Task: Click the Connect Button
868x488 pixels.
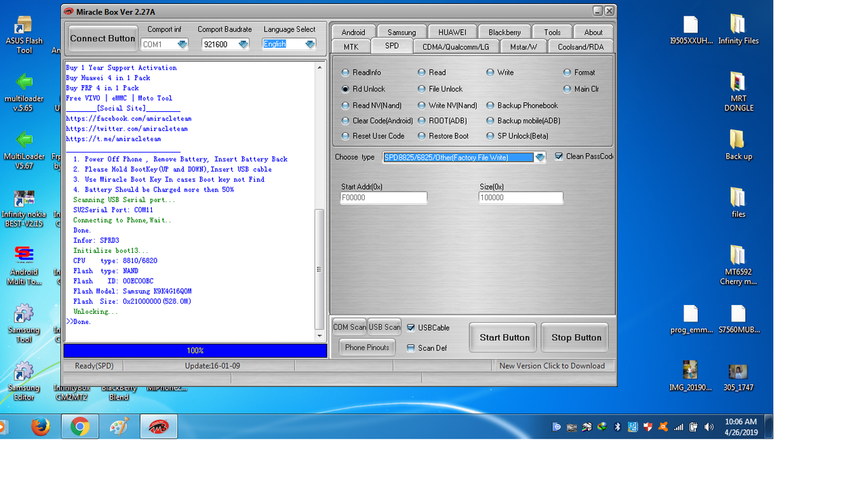Action: (x=103, y=39)
